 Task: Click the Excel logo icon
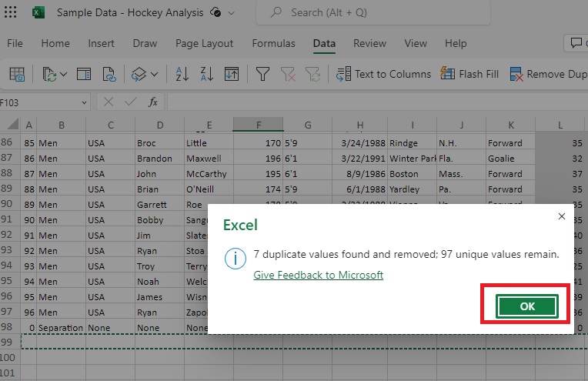(x=38, y=12)
